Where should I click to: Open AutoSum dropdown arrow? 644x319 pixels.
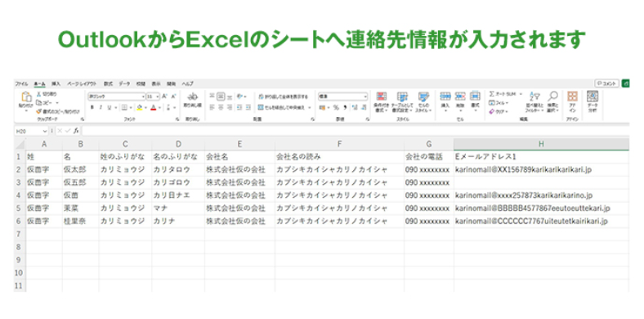tap(521, 94)
